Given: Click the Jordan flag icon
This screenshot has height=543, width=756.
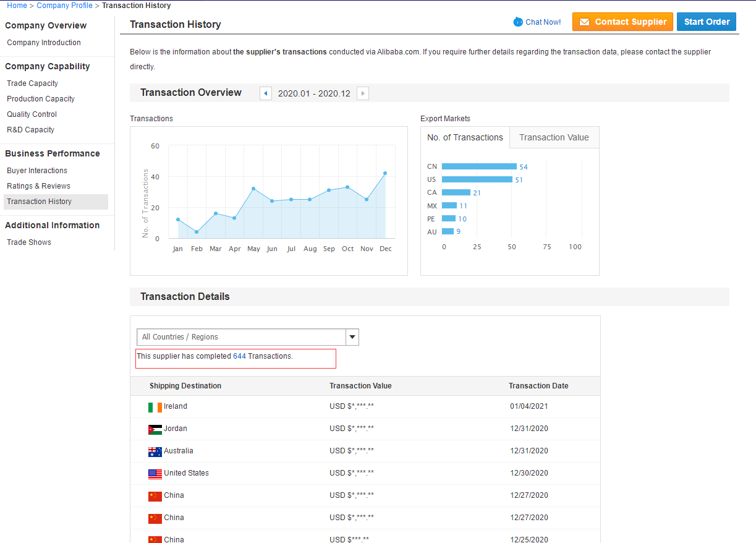Looking at the screenshot, I should click(155, 429).
